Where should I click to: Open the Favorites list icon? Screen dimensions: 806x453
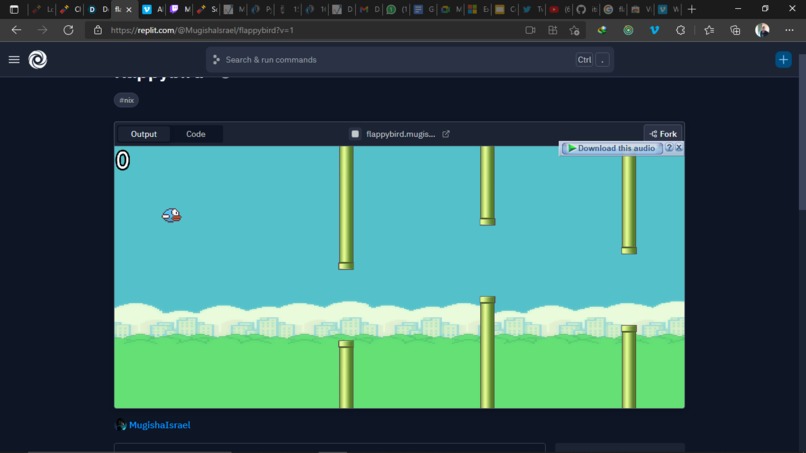709,30
